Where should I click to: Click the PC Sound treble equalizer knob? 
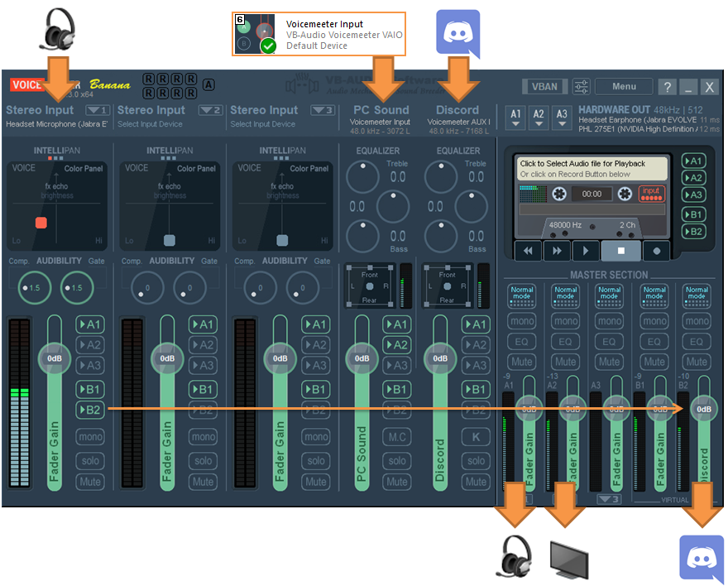coord(362,177)
